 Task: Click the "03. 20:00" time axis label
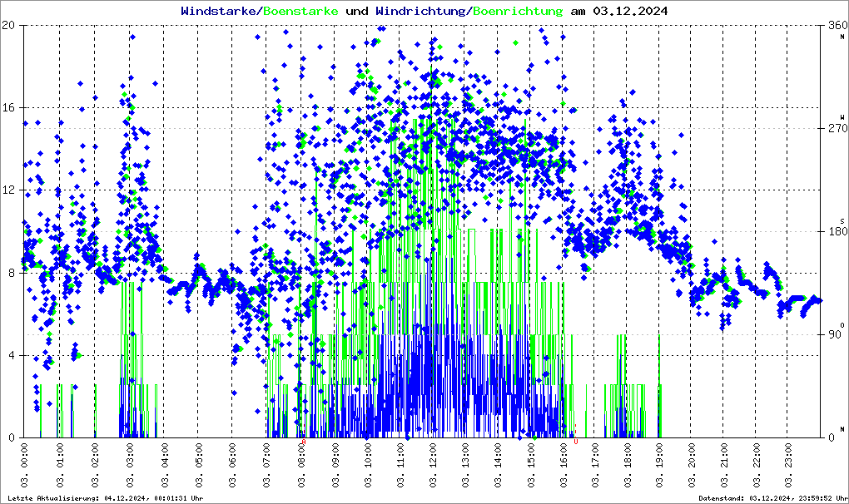pos(693,465)
